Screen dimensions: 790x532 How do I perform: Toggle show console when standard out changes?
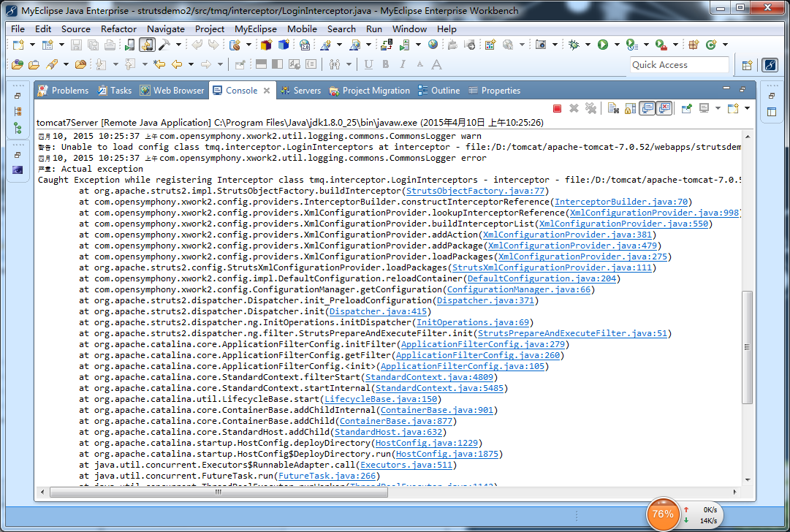point(647,108)
